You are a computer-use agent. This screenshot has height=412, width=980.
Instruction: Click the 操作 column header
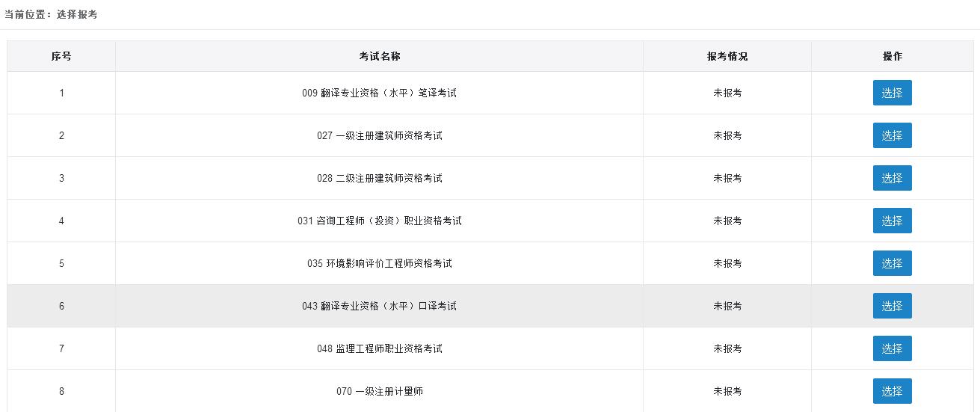coord(892,56)
